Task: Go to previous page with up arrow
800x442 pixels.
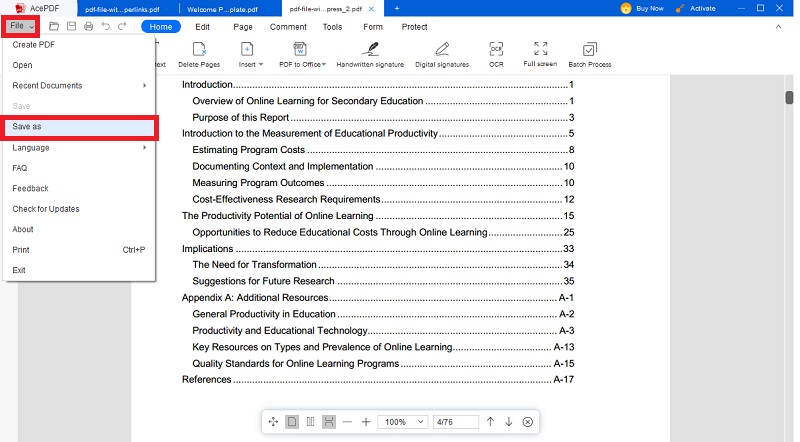Action: pos(490,422)
